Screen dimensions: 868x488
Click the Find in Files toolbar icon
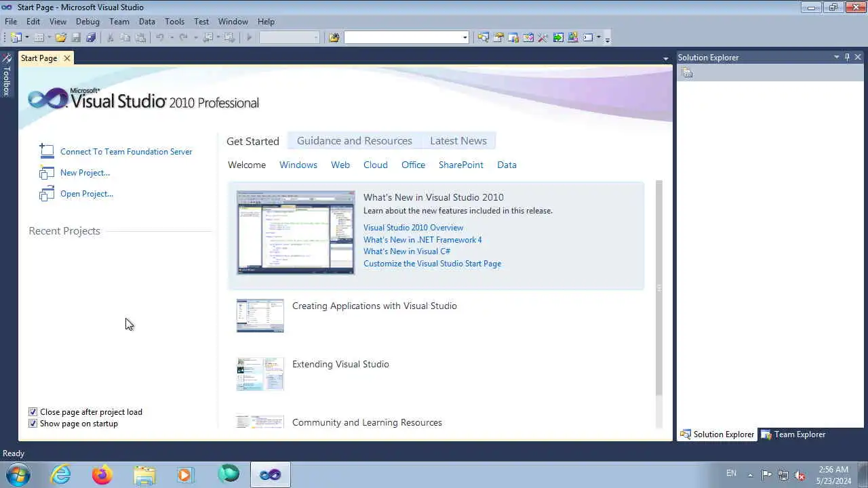(334, 38)
